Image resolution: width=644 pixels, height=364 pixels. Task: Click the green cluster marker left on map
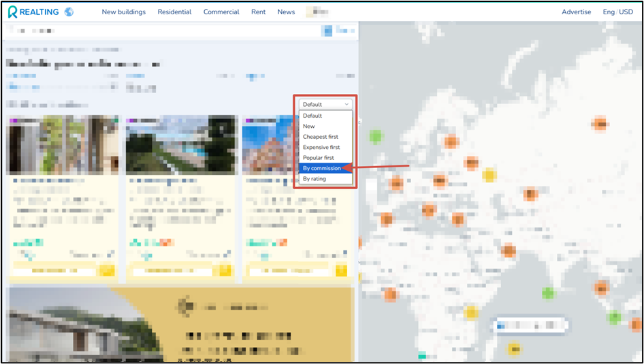click(x=375, y=136)
